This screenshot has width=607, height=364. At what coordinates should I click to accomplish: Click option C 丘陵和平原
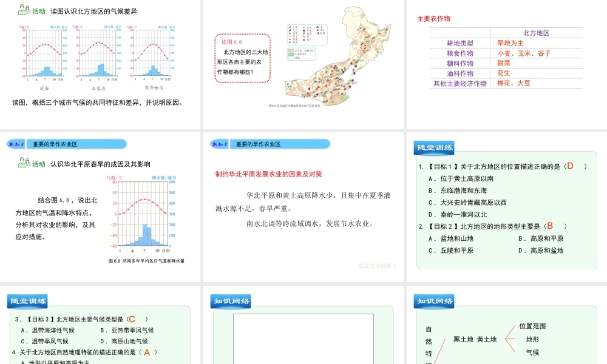point(450,251)
